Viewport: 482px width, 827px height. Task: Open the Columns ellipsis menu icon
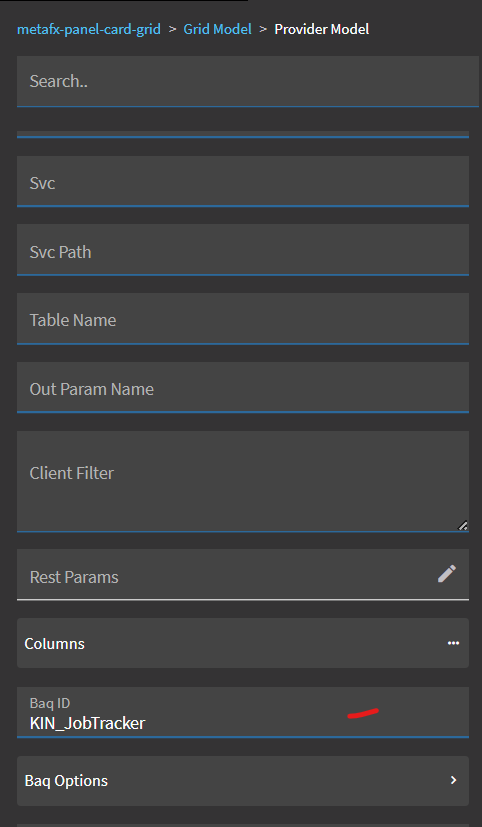(x=453, y=643)
